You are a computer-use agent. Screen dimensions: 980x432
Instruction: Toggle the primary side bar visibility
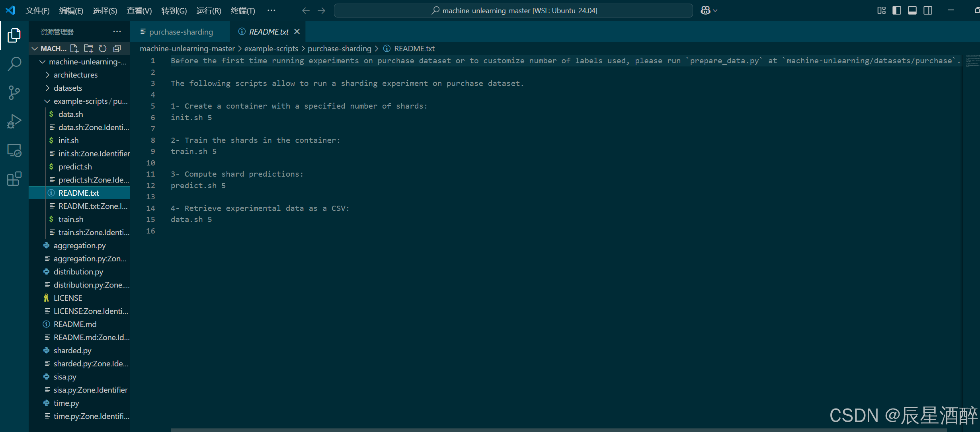point(897,10)
